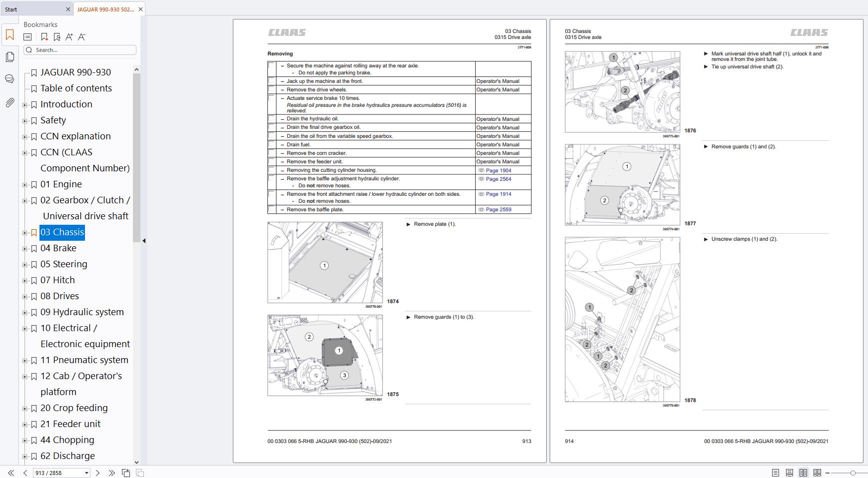The image size is (868, 478).
Task: Add a new bookmark with the plus icon
Action: [44, 37]
